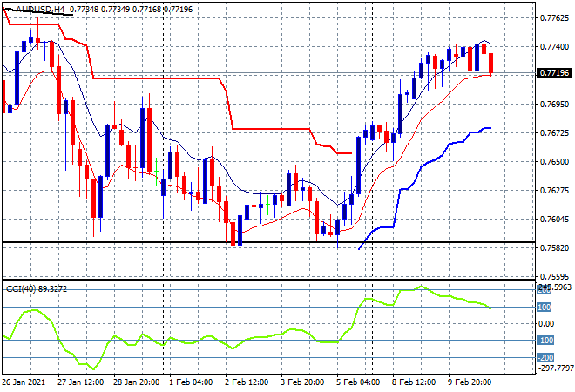Image resolution: width=575 pixels, height=392 pixels.
Task: Select the current price label 0.77196
Action: pos(555,73)
